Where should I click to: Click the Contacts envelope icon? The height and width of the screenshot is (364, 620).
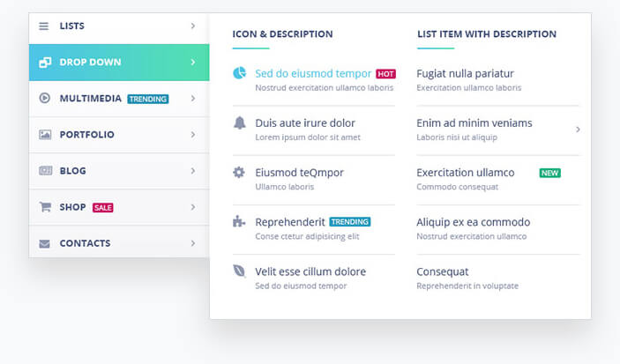(x=45, y=243)
